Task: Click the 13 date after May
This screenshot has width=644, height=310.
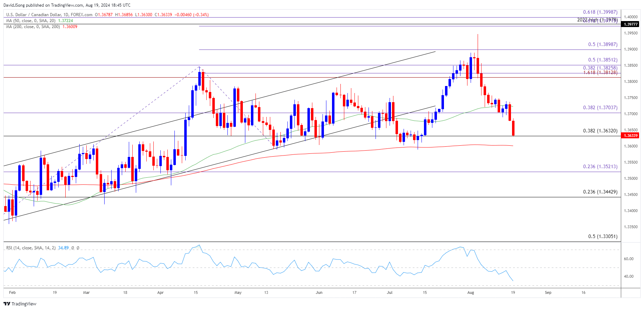Action: (x=266, y=292)
